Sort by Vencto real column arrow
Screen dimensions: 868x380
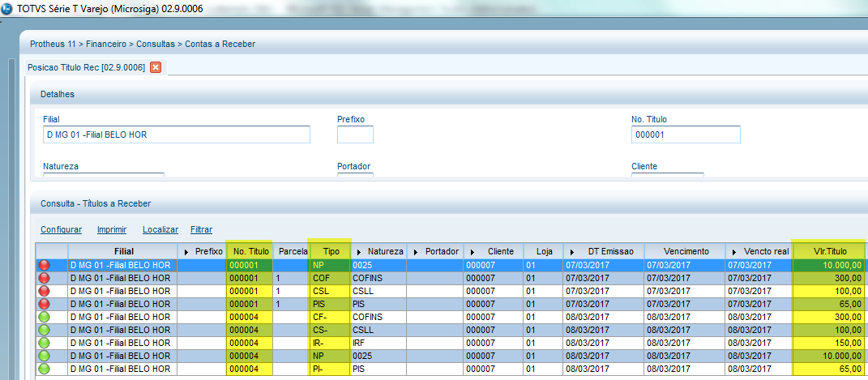coord(733,252)
